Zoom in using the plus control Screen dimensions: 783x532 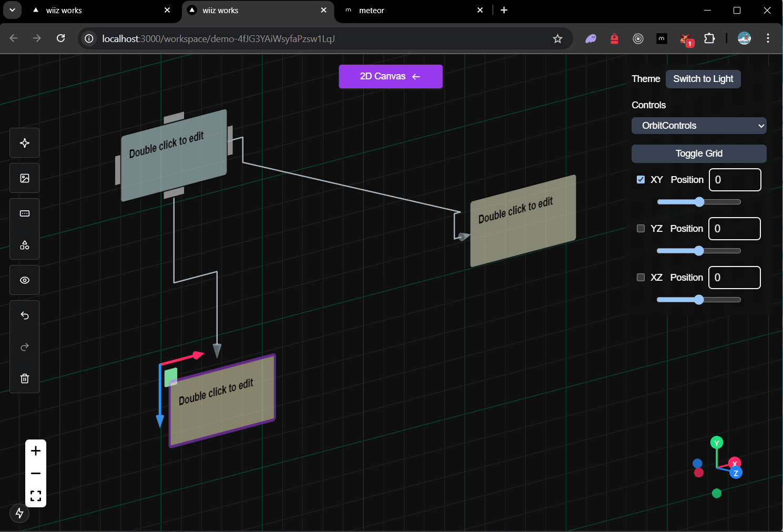(35, 451)
